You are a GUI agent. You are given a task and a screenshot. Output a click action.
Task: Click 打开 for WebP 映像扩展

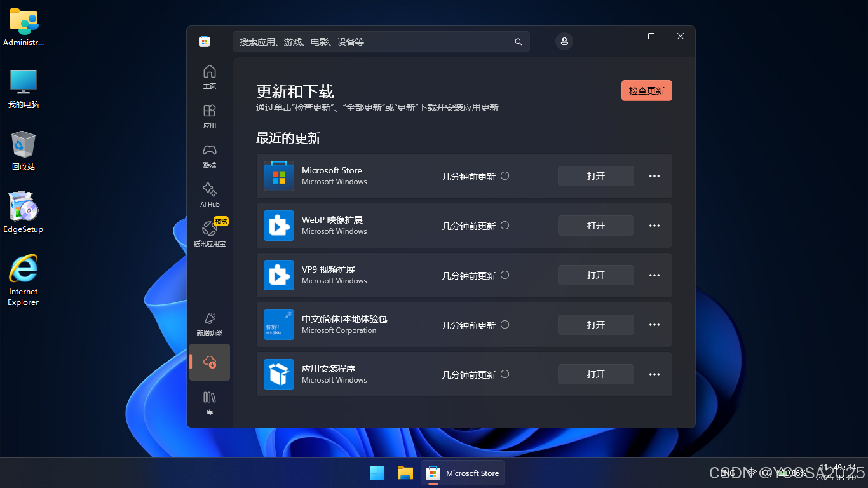coord(596,226)
